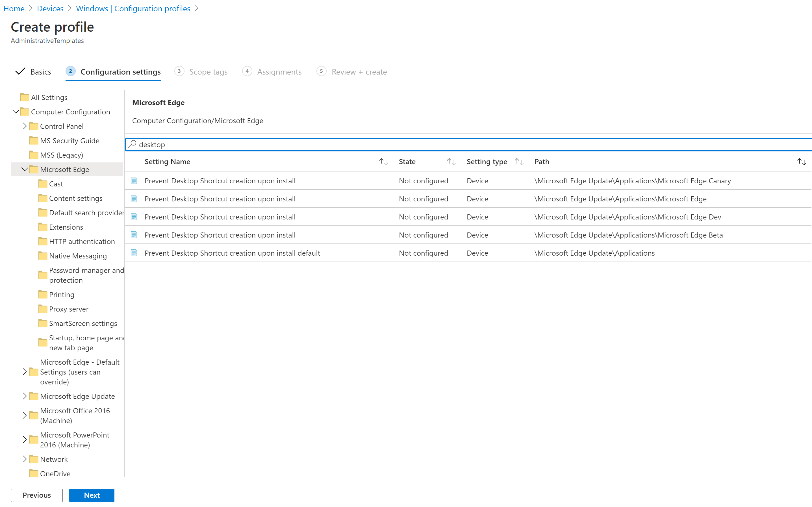The width and height of the screenshot is (812, 507).
Task: Click the Default search provider folder icon
Action: click(43, 213)
